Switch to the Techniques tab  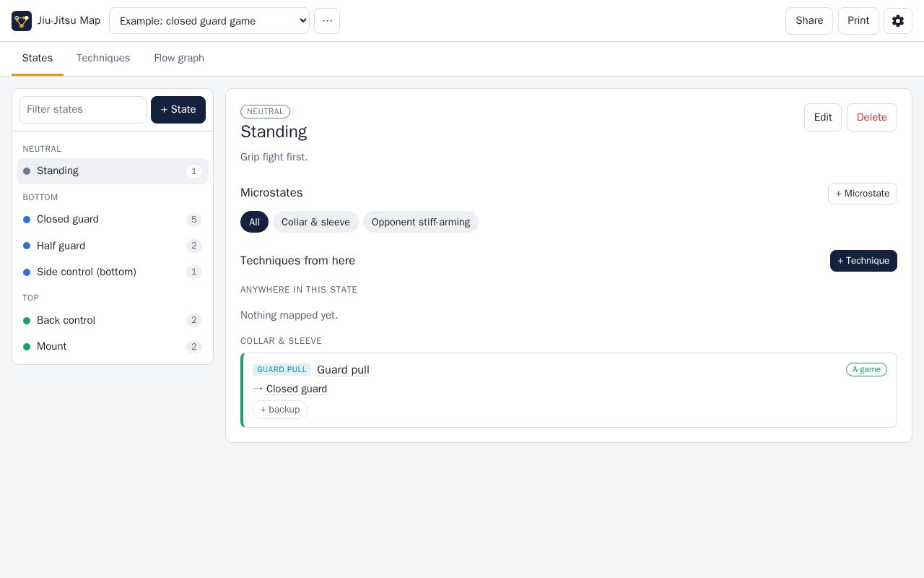(103, 58)
